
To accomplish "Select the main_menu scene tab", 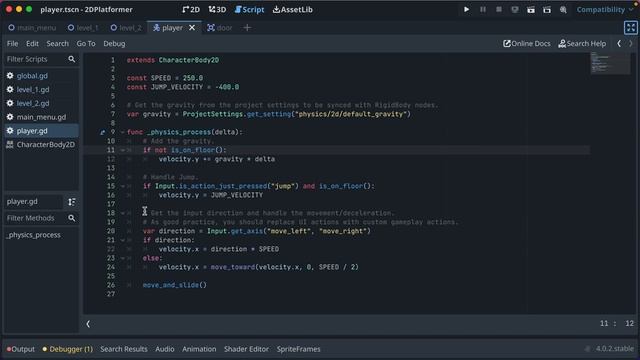I will click(x=32, y=28).
